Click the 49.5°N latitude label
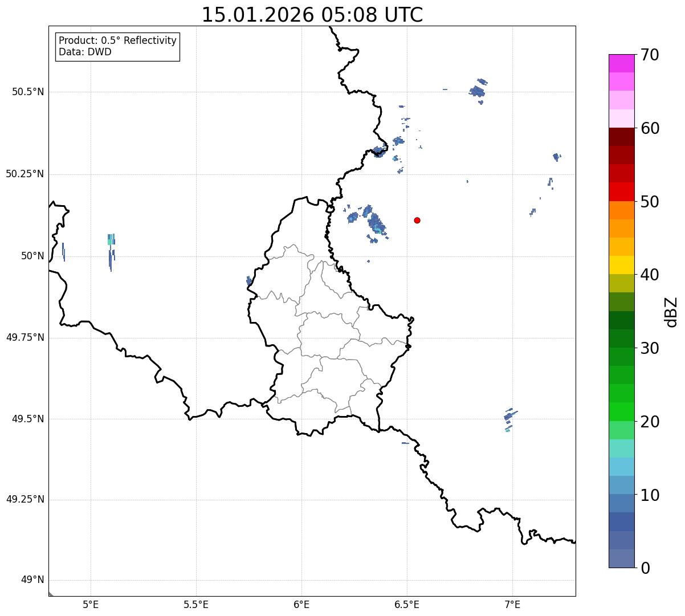 click(x=28, y=419)
